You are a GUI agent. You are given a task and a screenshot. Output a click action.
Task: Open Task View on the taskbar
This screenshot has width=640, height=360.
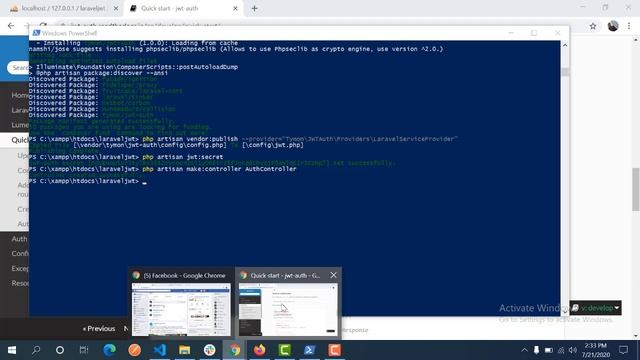pos(84,350)
